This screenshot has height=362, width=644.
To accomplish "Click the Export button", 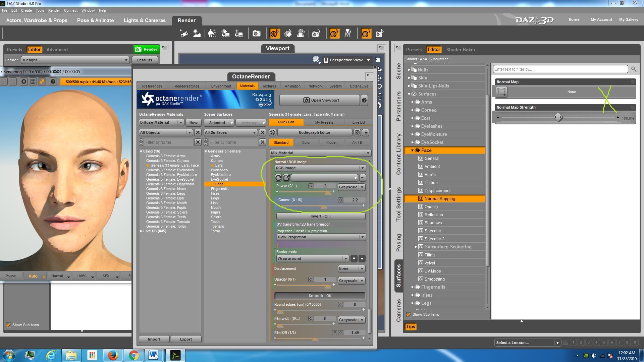I will pyautogui.click(x=186, y=339).
